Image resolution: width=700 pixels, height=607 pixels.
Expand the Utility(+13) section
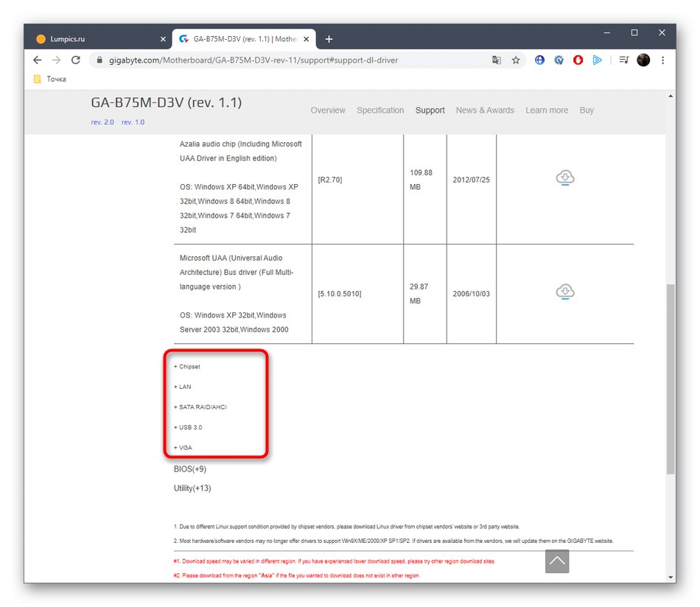point(192,488)
